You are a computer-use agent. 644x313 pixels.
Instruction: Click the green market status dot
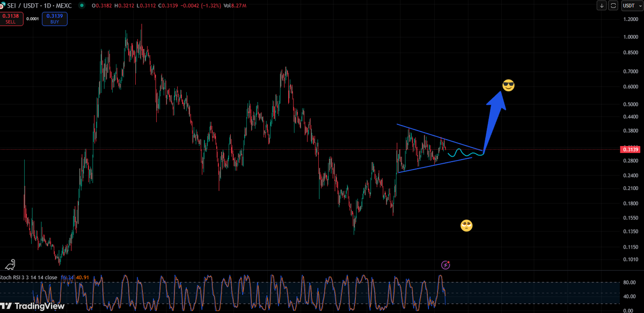point(81,5)
